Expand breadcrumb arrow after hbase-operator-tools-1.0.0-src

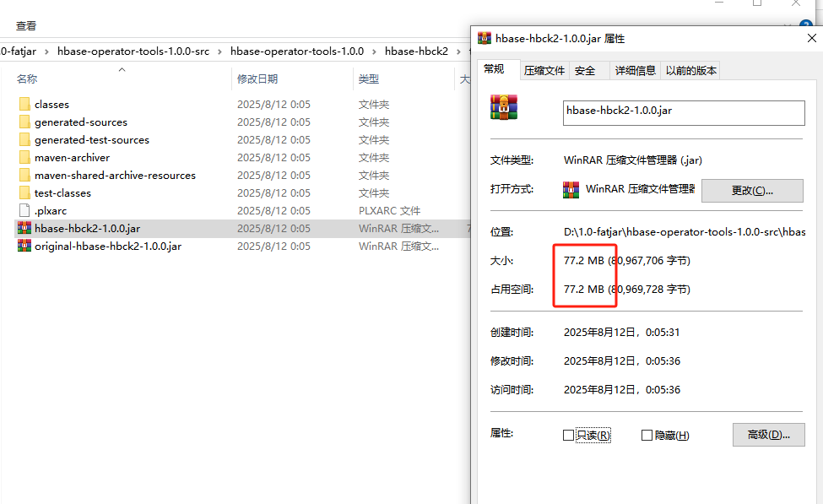[x=219, y=51]
